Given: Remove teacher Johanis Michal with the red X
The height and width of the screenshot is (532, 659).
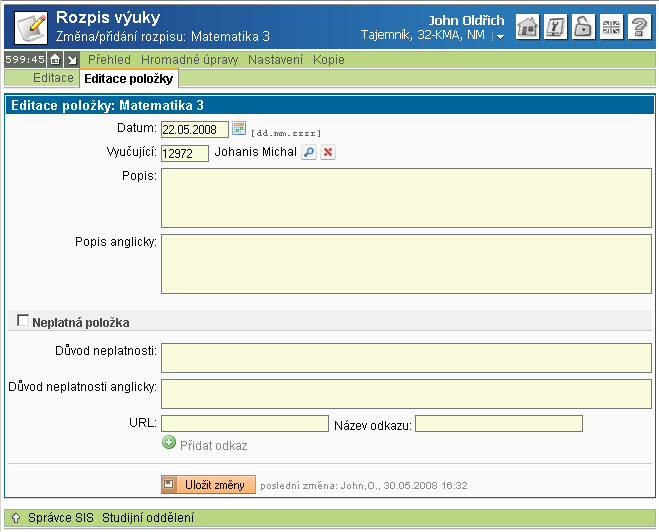Looking at the screenshot, I should [x=328, y=153].
